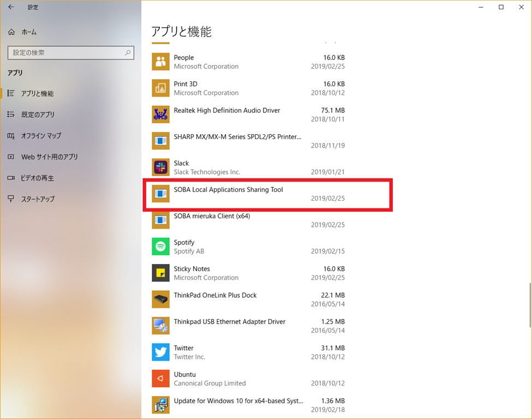Viewport: 532px width, 419px height.
Task: Click the 22.1 MB size of OneLink Dock
Action: pos(332,295)
